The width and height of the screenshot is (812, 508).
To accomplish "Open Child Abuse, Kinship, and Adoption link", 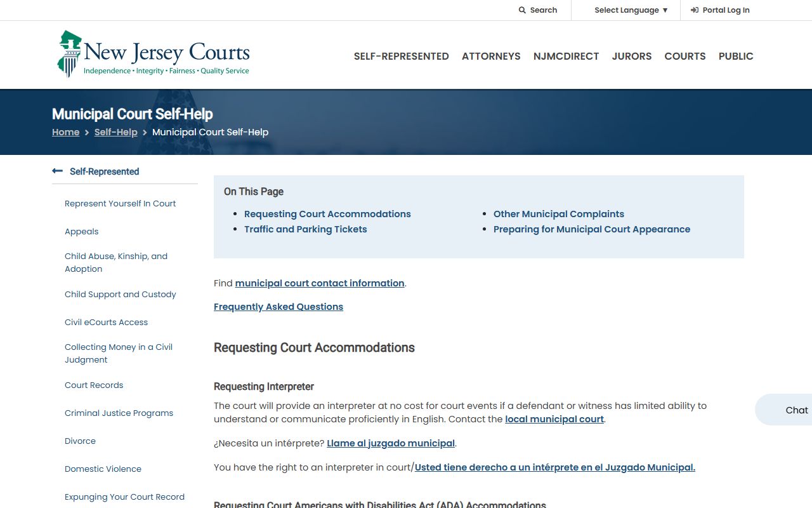I will pyautogui.click(x=116, y=262).
